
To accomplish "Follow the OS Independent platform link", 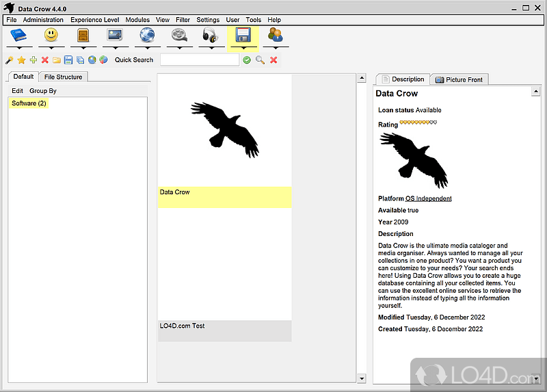I will click(429, 198).
